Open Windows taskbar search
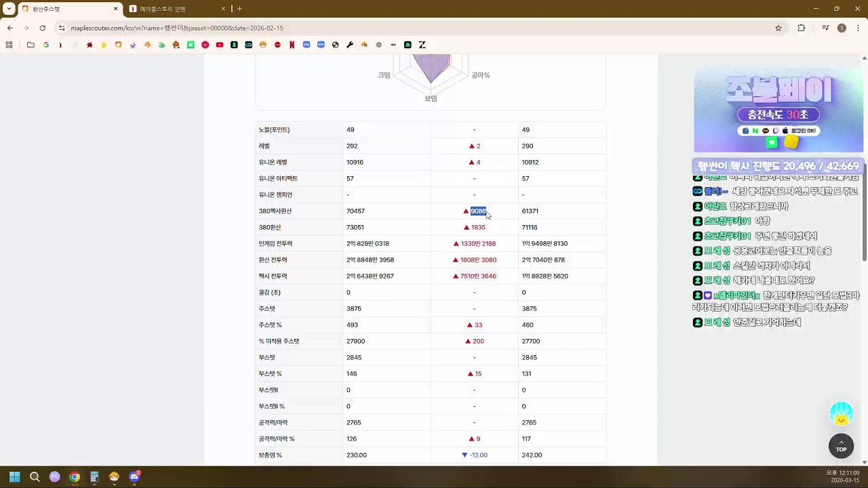 coord(35,476)
